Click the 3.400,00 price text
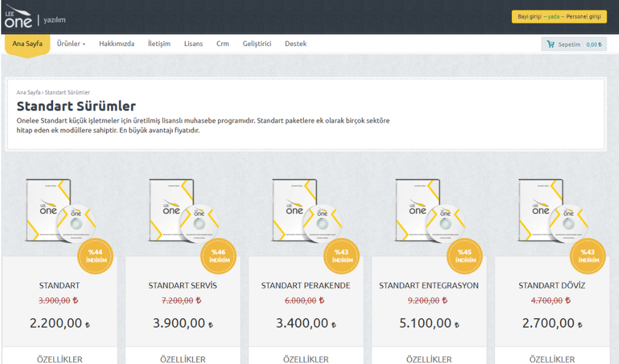This screenshot has width=619, height=364. pyautogui.click(x=306, y=323)
